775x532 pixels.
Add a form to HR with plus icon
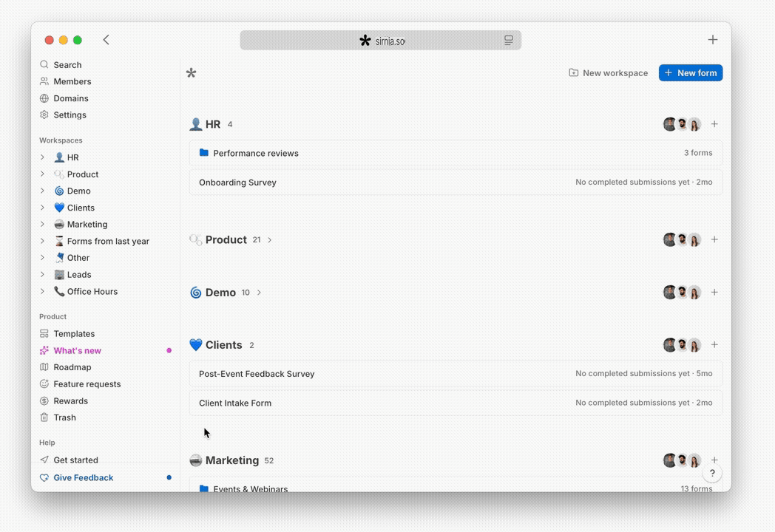pos(714,124)
